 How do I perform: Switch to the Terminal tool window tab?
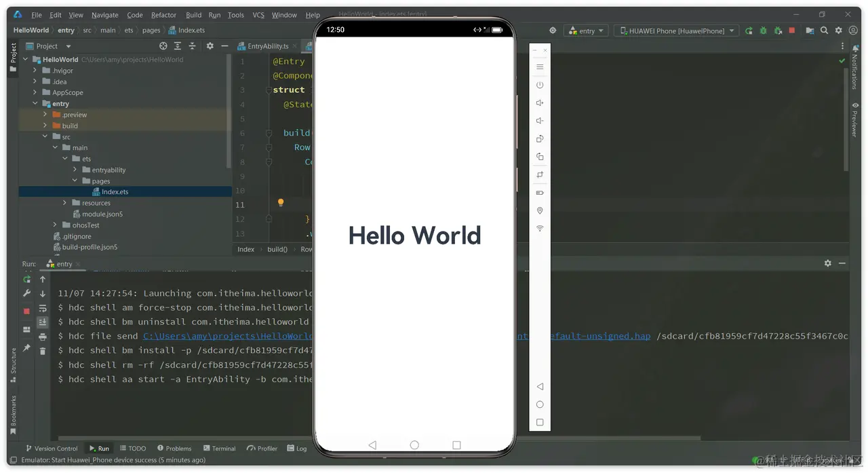tap(219, 449)
